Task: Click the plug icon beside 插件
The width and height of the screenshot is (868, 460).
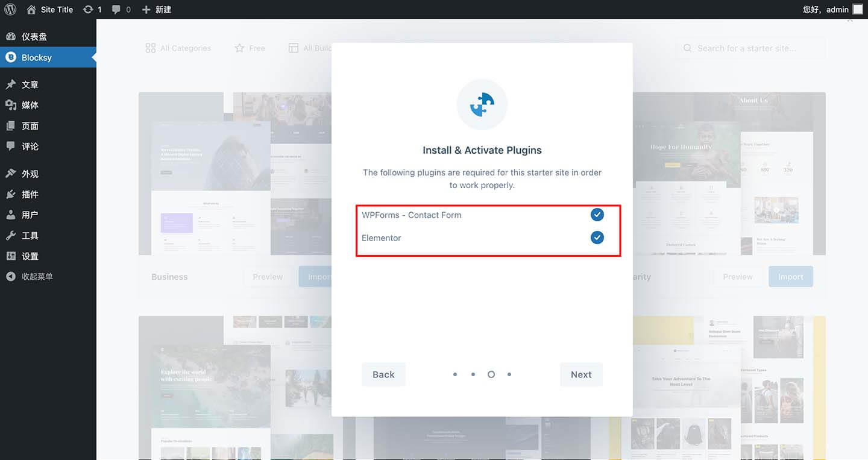Action: click(11, 194)
